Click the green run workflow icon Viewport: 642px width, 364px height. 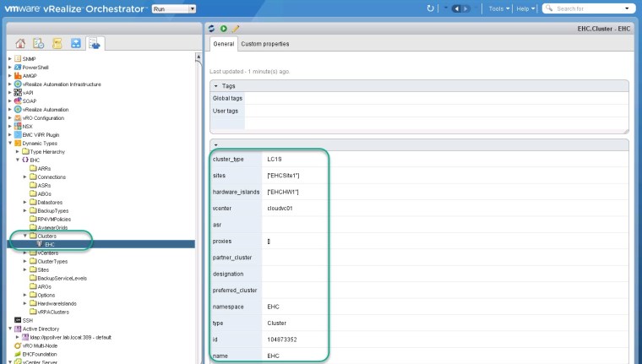(x=221, y=29)
